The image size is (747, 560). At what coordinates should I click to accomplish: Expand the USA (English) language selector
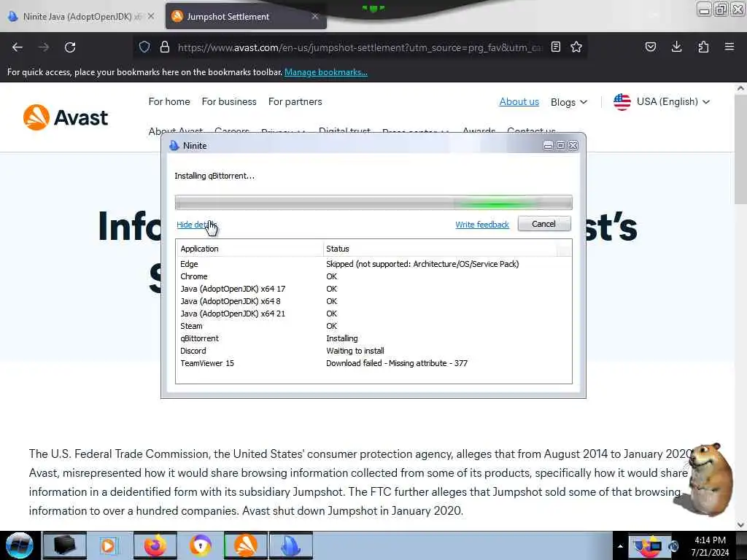point(662,101)
